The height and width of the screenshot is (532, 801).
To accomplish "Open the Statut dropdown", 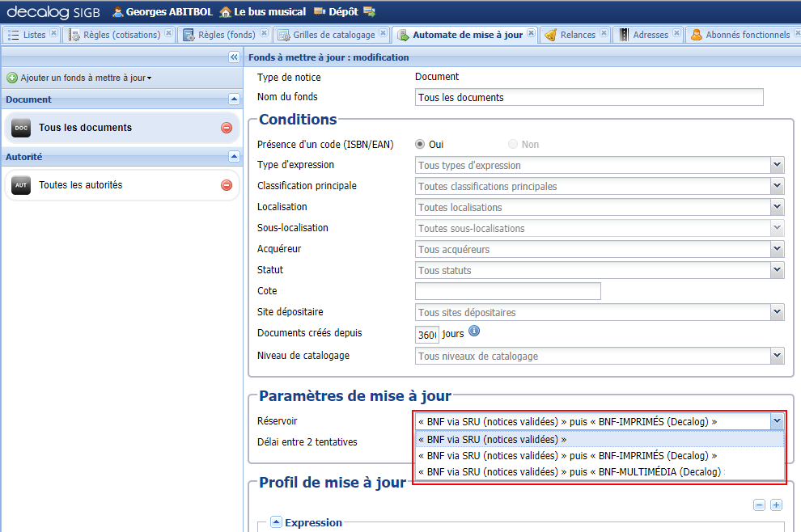I will coord(776,270).
